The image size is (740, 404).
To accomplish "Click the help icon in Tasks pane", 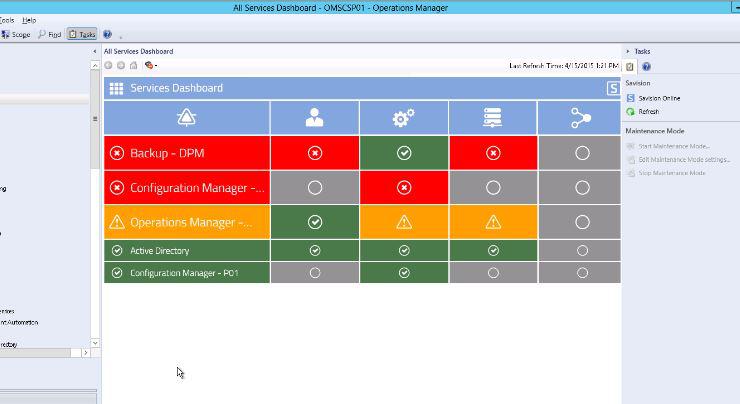I will point(647,67).
